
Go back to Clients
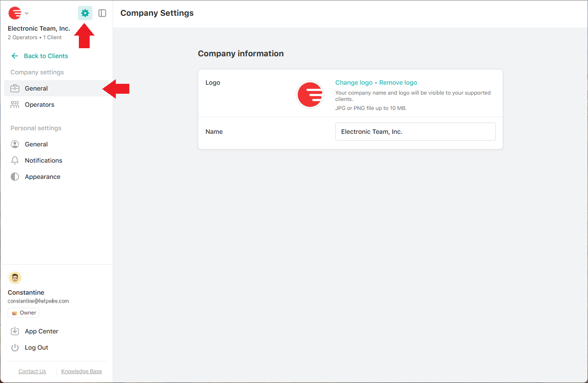click(x=46, y=56)
